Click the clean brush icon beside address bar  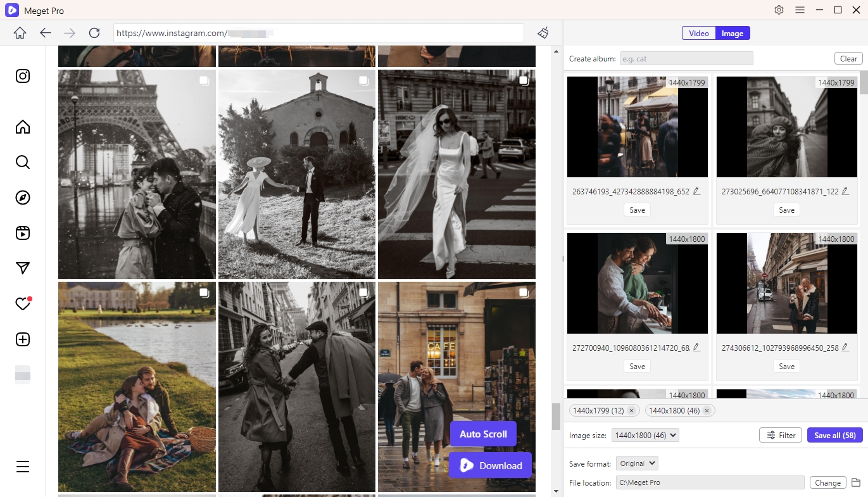click(543, 33)
